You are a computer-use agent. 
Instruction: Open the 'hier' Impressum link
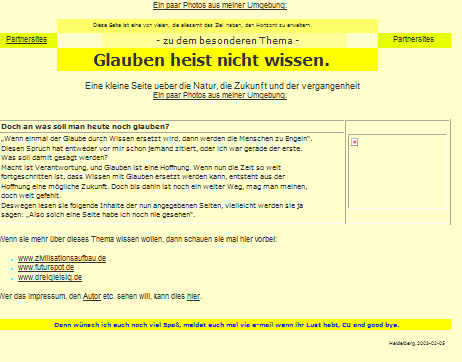[193, 296]
